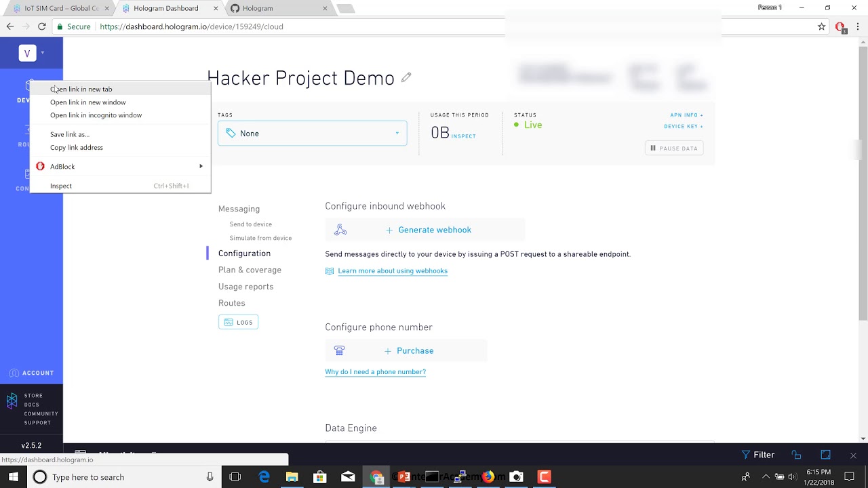Choose Inspect from context menu

click(120, 186)
